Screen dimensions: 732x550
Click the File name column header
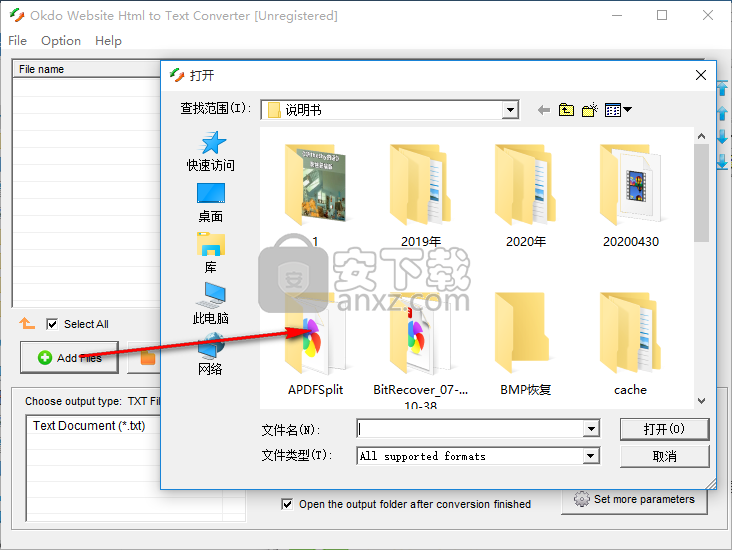tap(86, 69)
